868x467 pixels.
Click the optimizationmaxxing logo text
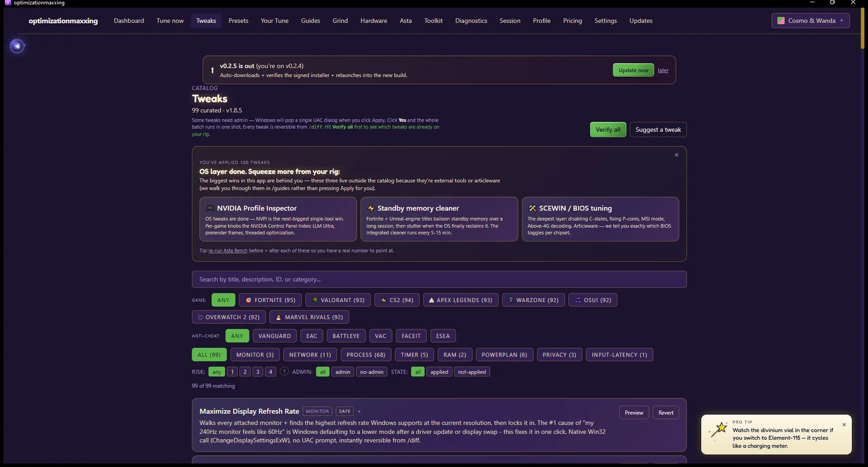pos(63,21)
